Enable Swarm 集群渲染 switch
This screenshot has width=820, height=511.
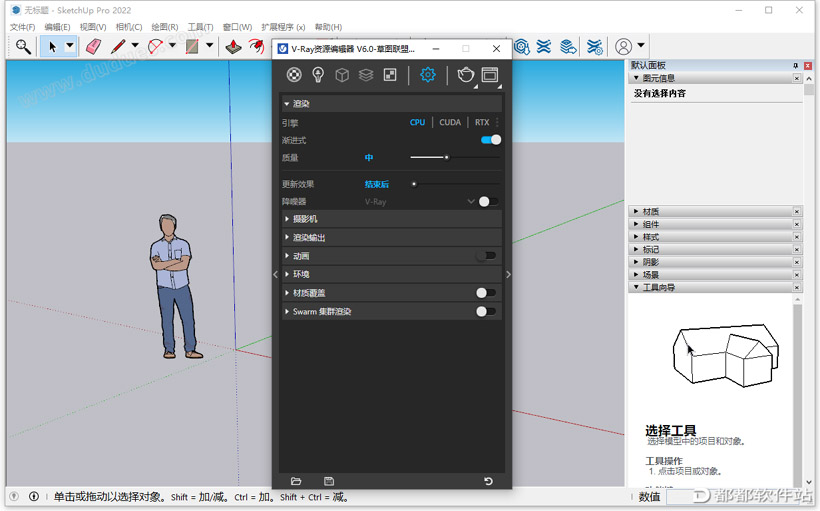[x=486, y=312]
